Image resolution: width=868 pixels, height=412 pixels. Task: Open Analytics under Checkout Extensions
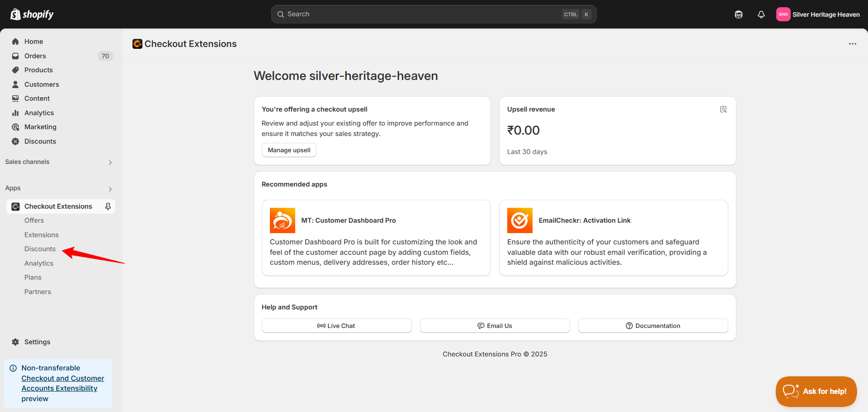[39, 263]
